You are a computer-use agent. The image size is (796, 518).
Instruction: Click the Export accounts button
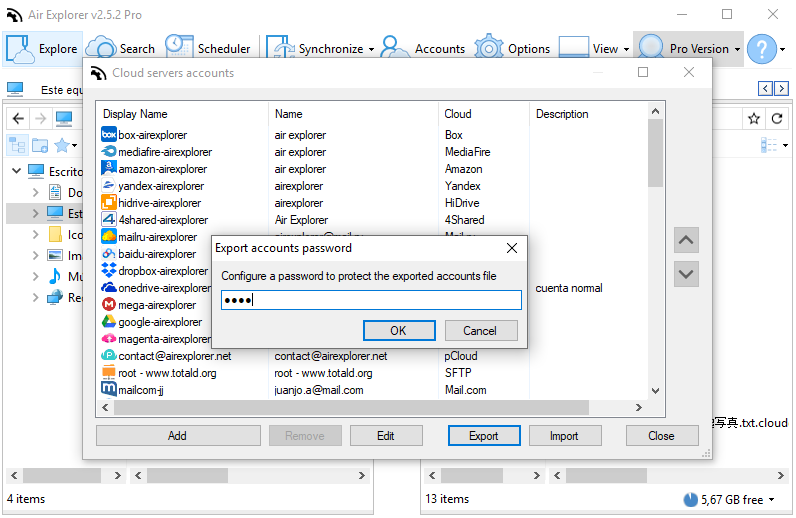pyautogui.click(x=484, y=436)
